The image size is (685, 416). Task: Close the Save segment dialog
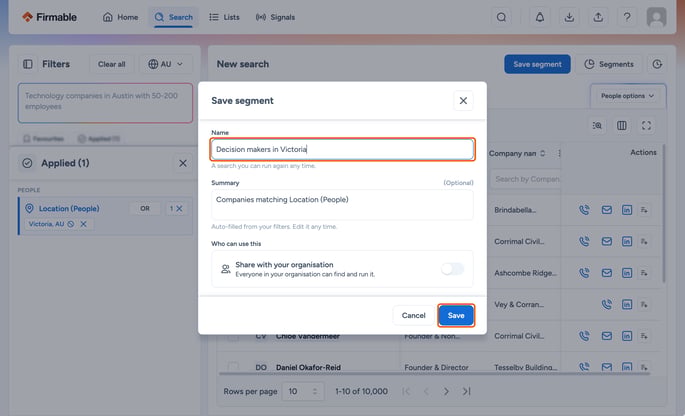coord(463,101)
